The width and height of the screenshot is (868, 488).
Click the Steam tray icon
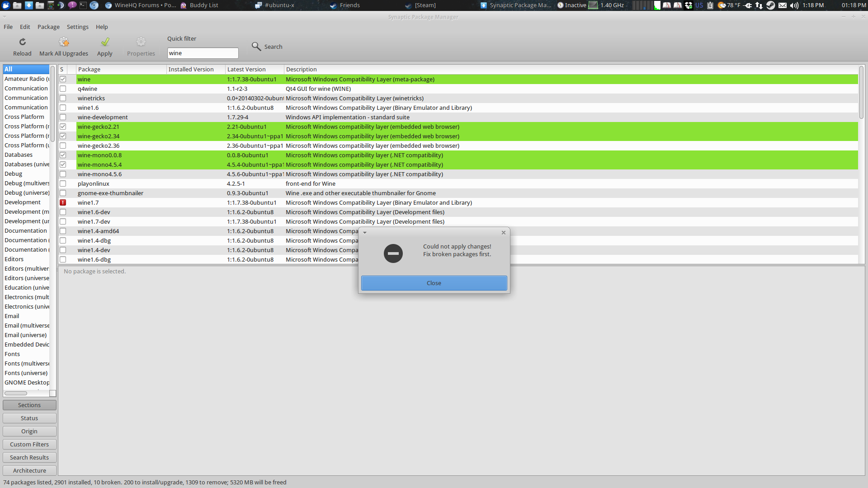[771, 5]
